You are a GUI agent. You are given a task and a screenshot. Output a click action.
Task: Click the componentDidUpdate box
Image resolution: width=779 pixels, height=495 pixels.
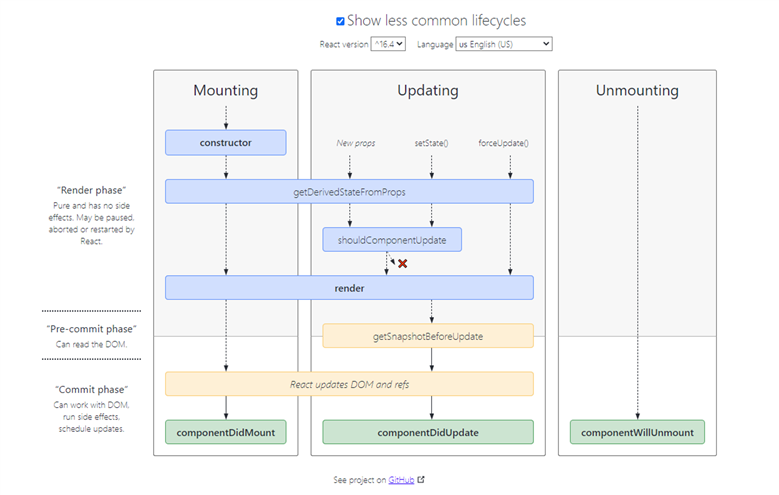428,432
